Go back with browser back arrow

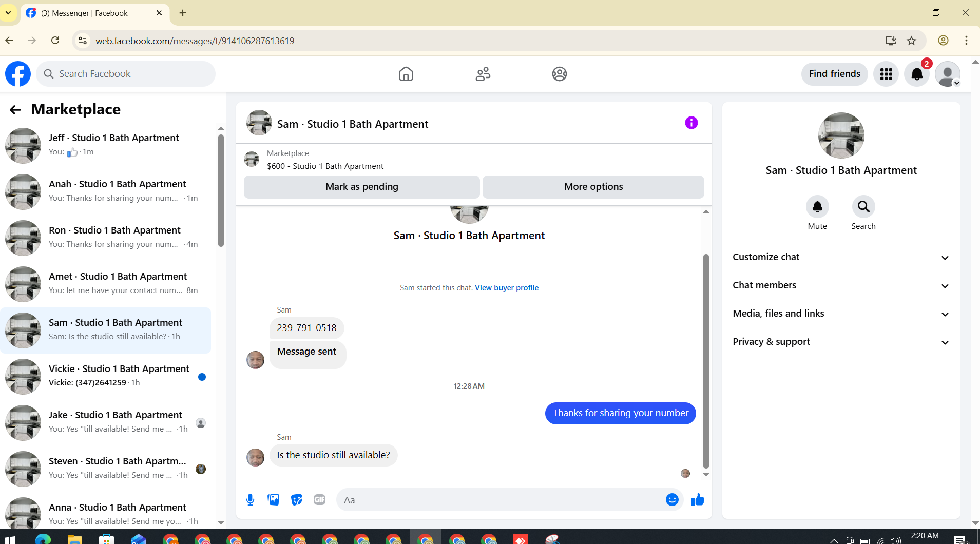pos(9,41)
